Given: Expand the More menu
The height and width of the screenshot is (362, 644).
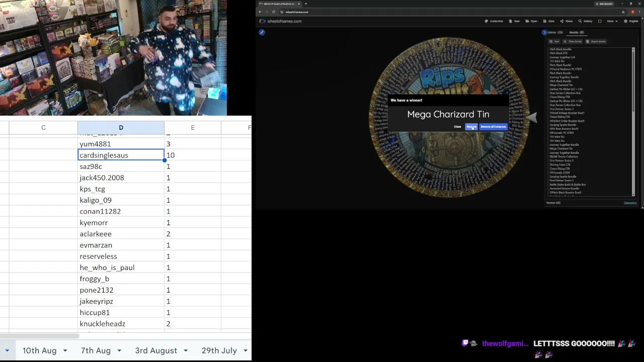Looking at the screenshot, I should tap(612, 21).
